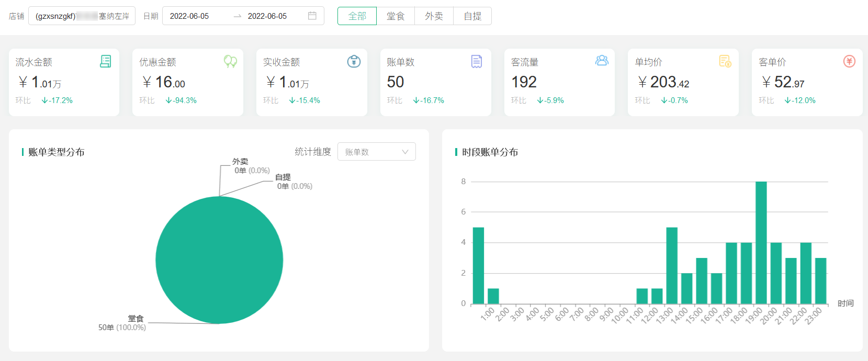Image resolution: width=868 pixels, height=361 pixels.
Task: Click the 客流量 people icon
Action: 602,61
